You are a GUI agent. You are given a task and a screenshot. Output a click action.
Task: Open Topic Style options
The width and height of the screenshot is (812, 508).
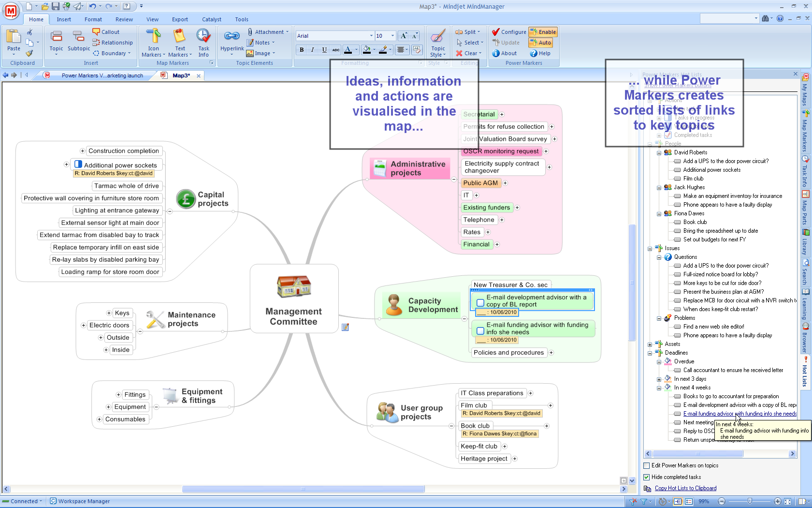pos(438,43)
